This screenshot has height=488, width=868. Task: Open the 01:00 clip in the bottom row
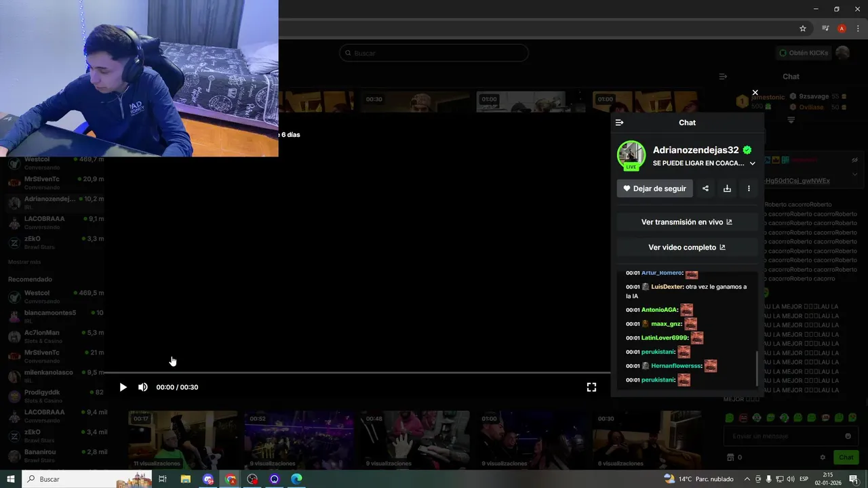pyautogui.click(x=530, y=440)
